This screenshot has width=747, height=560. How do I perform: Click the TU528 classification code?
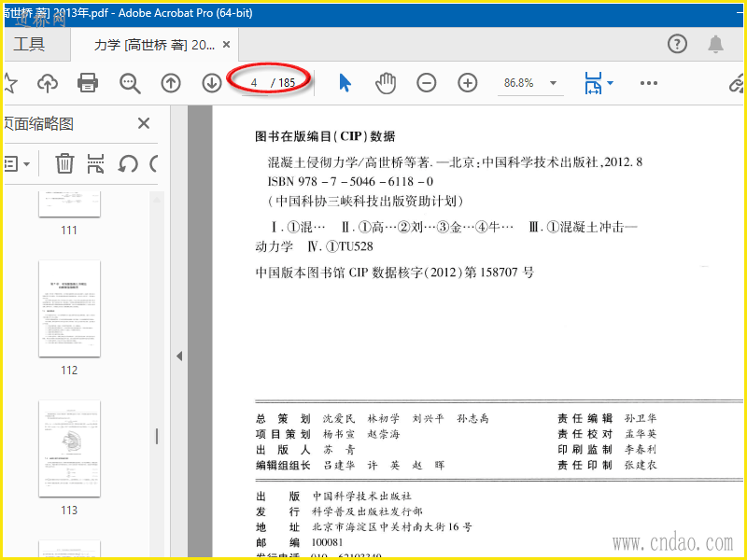356,246
